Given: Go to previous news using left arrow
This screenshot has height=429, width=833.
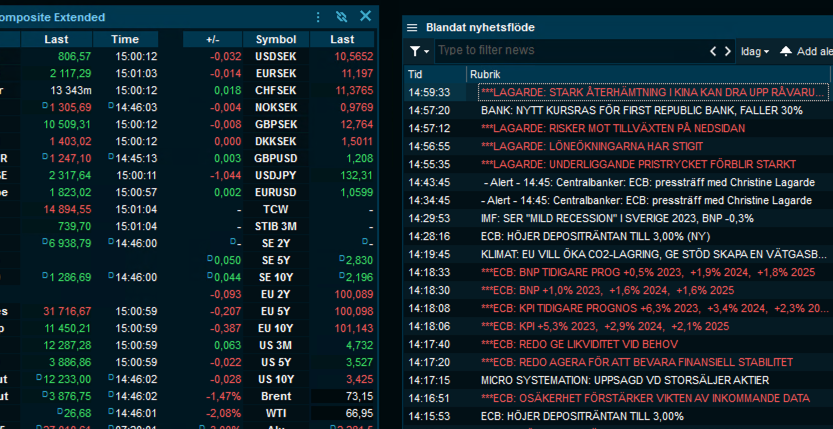Looking at the screenshot, I should click(714, 51).
